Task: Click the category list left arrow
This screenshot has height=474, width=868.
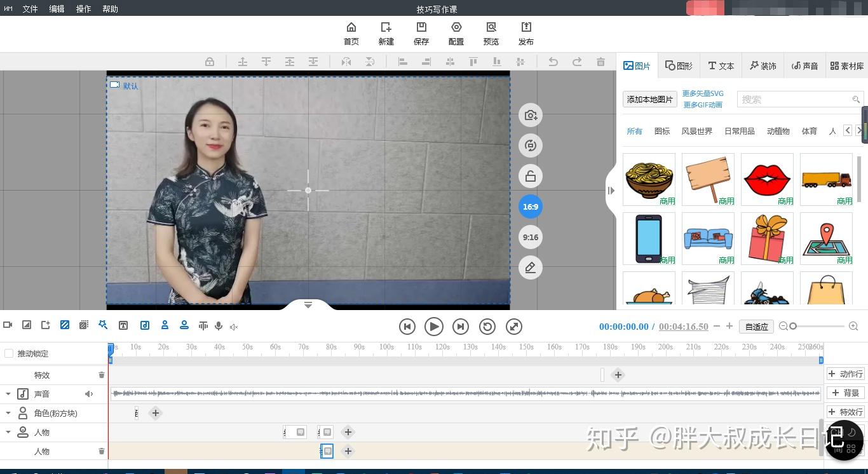Action: pyautogui.click(x=848, y=130)
